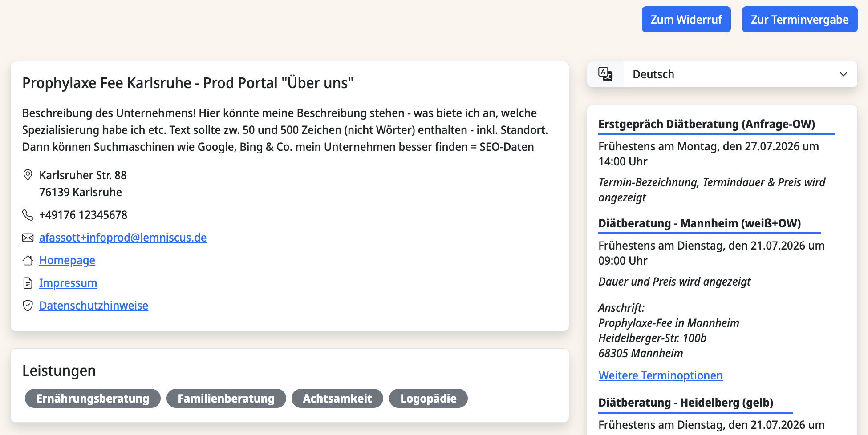Click the Termin-Bezeichnung, Termindauer & Preis note
The height and width of the screenshot is (435, 868).
(x=712, y=190)
